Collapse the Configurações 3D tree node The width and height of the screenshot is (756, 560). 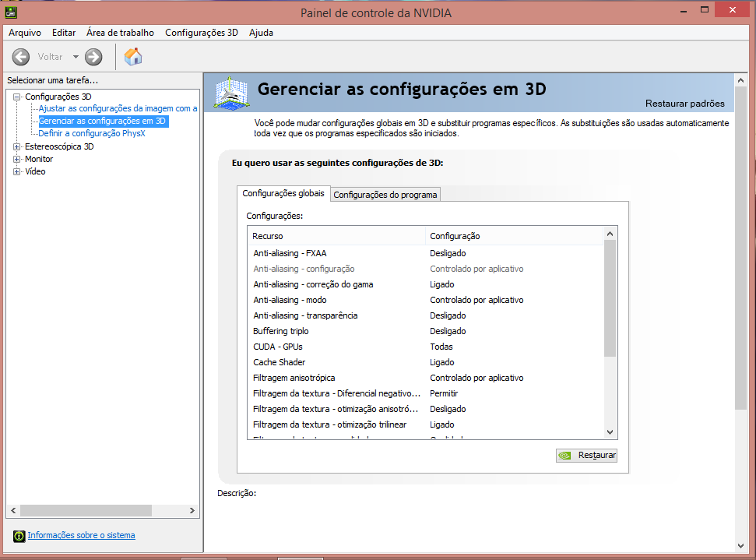point(17,97)
